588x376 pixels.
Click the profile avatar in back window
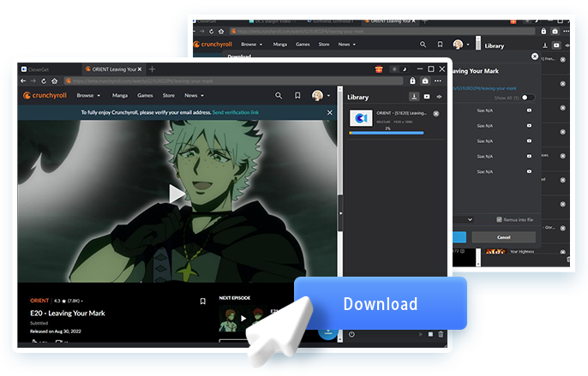pyautogui.click(x=458, y=45)
